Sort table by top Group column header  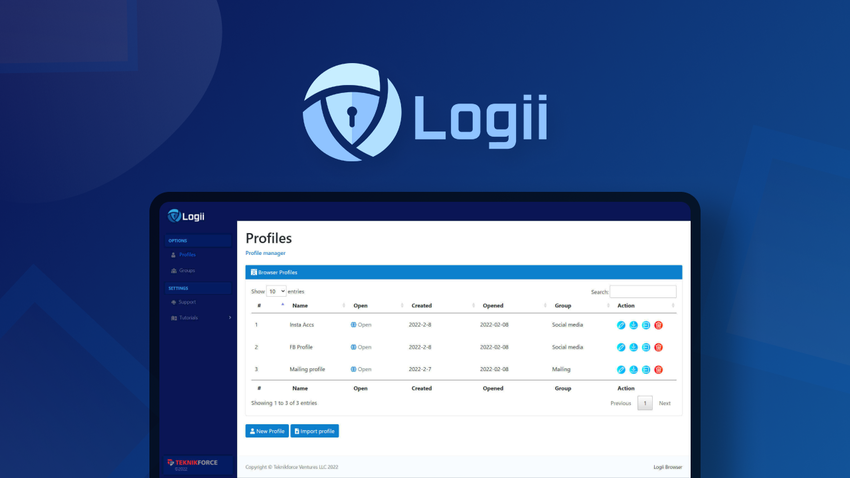click(563, 306)
